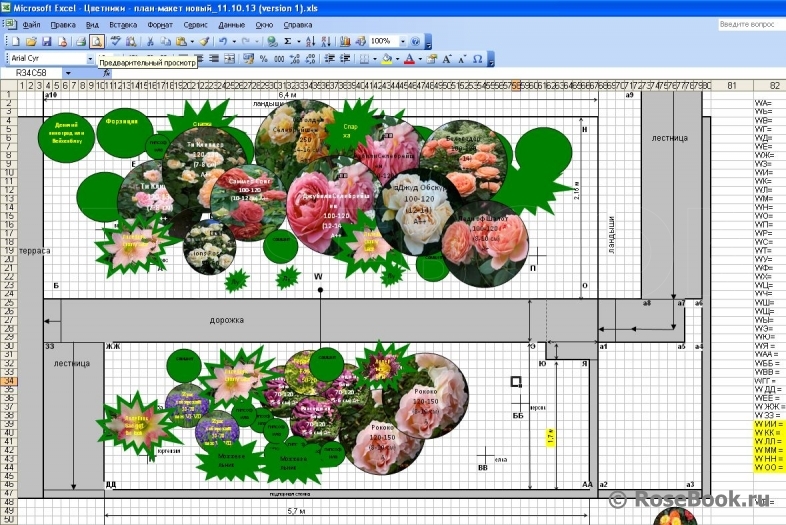
Task: Open the Формат menu
Action: (159, 23)
